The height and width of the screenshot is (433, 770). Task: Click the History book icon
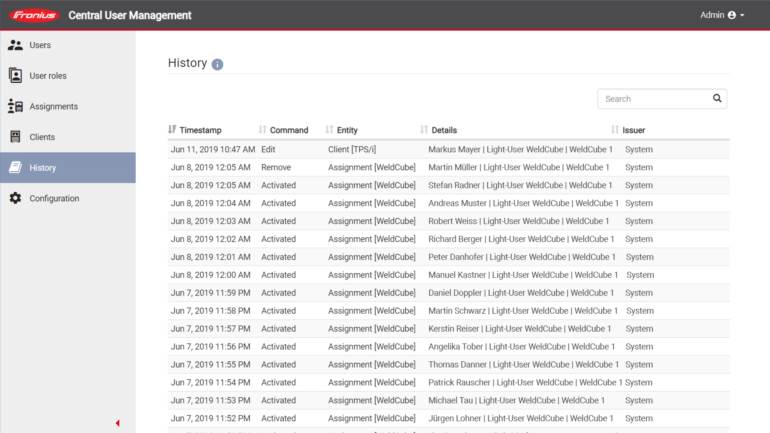coord(15,168)
